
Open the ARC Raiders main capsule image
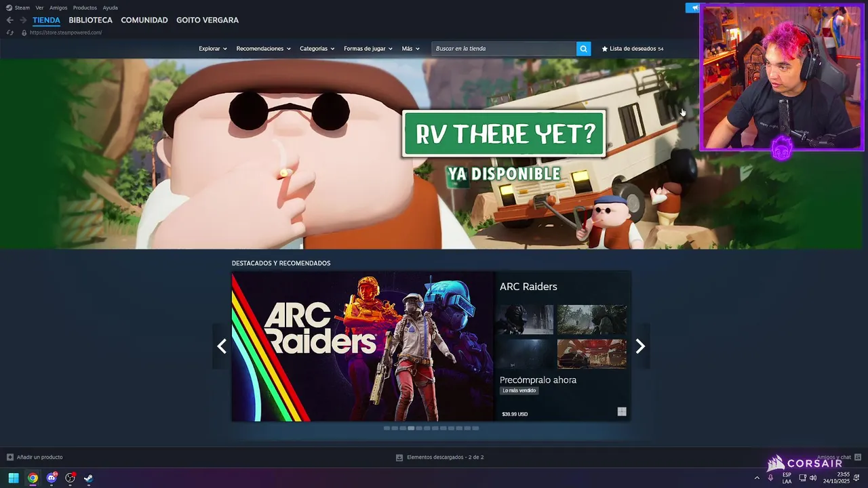point(363,346)
